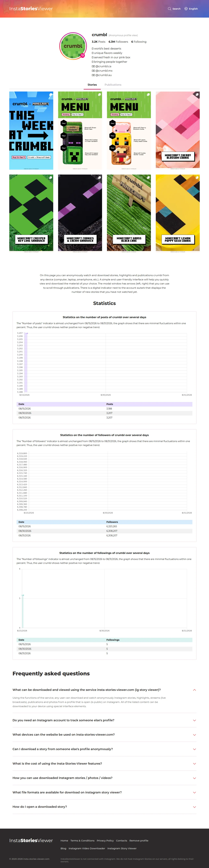Open Minecraft Creeper Key Lime Sandwich story

tap(31, 213)
